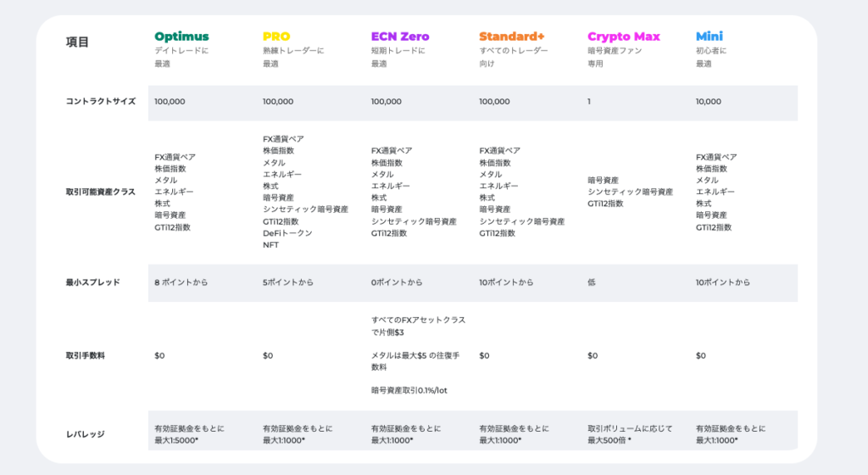Select Mini contract size 10,000
This screenshot has width=868, height=475.
709,102
